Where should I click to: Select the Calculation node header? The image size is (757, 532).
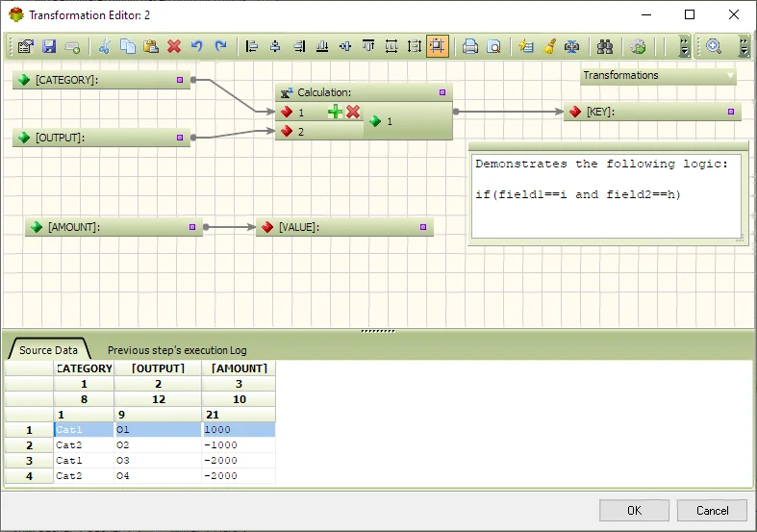(x=364, y=92)
